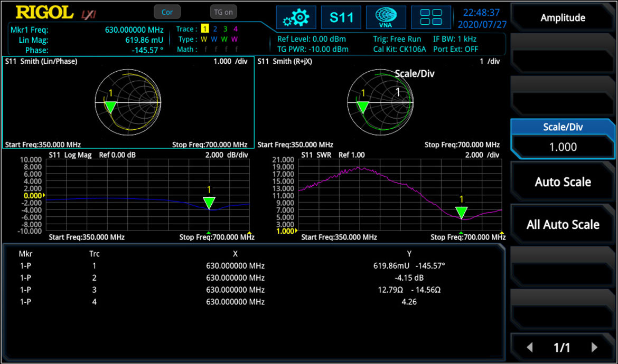Toggle the Cor correction indicator

click(167, 12)
